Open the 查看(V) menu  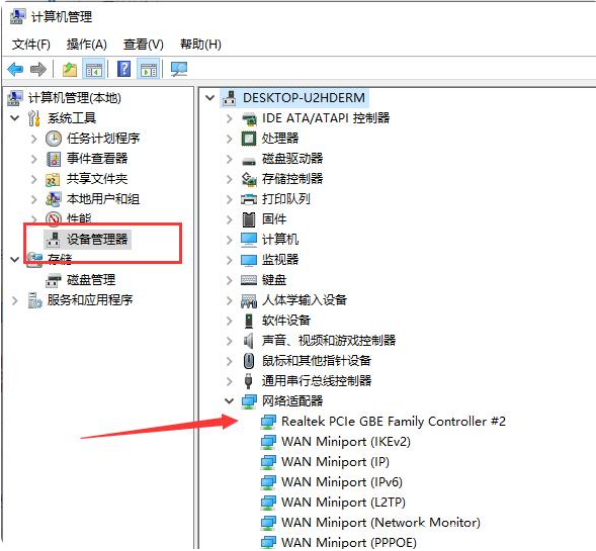pyautogui.click(x=143, y=44)
